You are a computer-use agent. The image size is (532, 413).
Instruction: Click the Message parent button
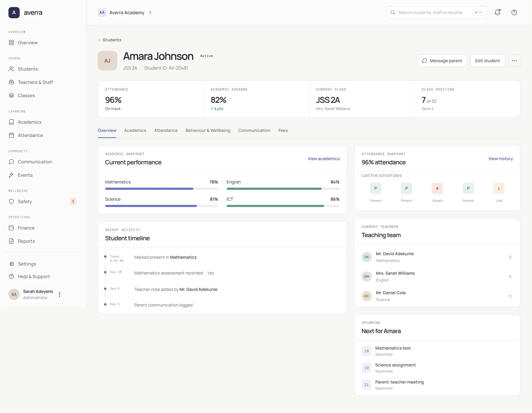(x=442, y=61)
